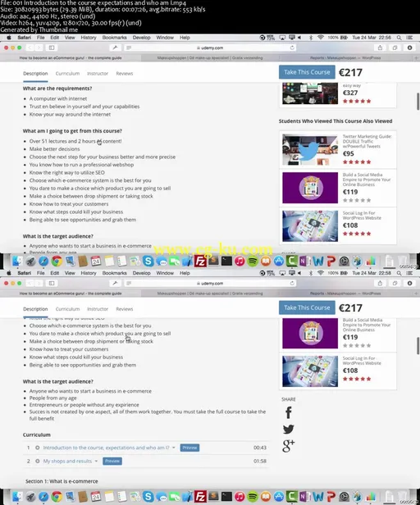Launch Skype from the upper dock
This screenshot has width=420, height=505.
[148, 262]
